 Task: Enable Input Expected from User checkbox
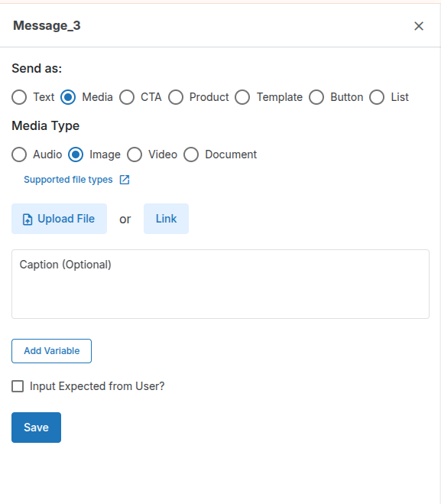click(18, 386)
